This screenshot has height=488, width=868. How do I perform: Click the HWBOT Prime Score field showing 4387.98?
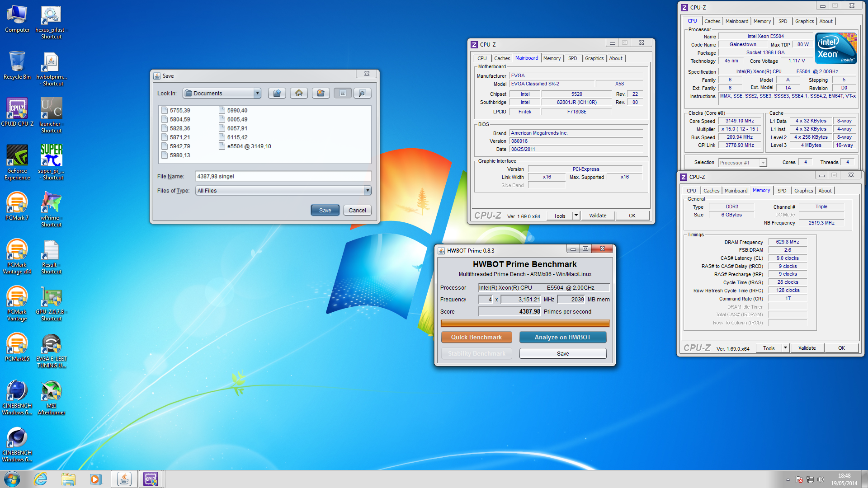[x=510, y=311]
